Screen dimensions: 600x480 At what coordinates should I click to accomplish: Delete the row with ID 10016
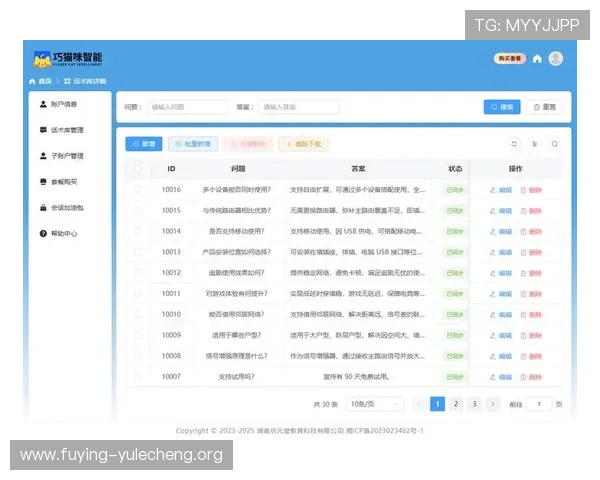531,190
